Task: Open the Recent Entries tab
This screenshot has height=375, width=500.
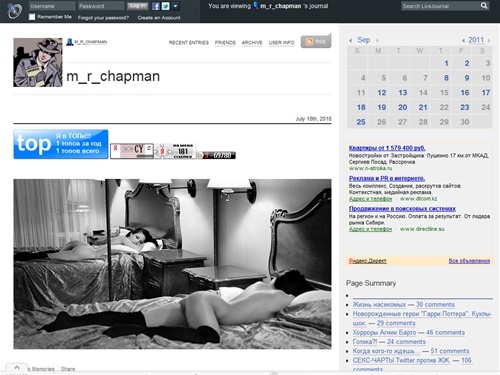Action: click(189, 43)
